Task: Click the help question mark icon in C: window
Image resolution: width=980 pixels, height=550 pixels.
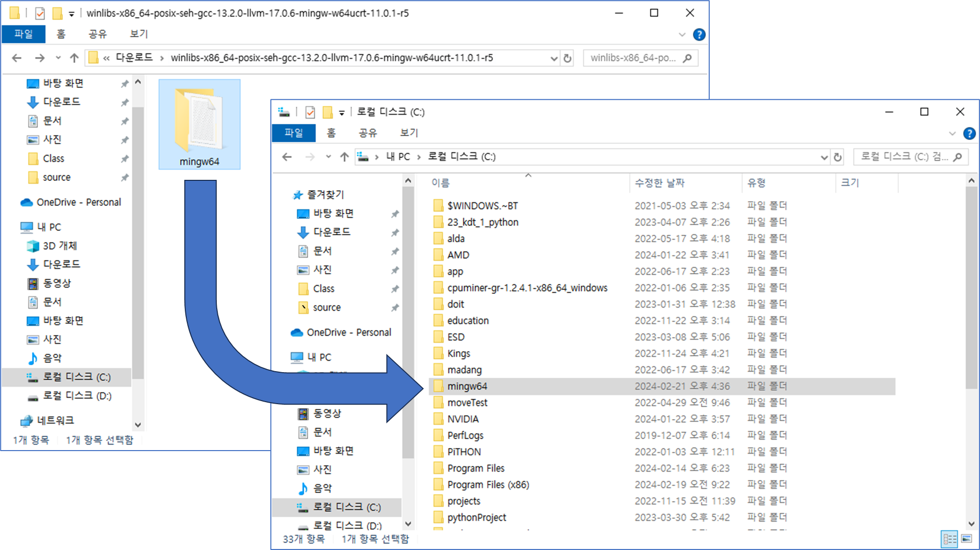Action: [x=969, y=133]
